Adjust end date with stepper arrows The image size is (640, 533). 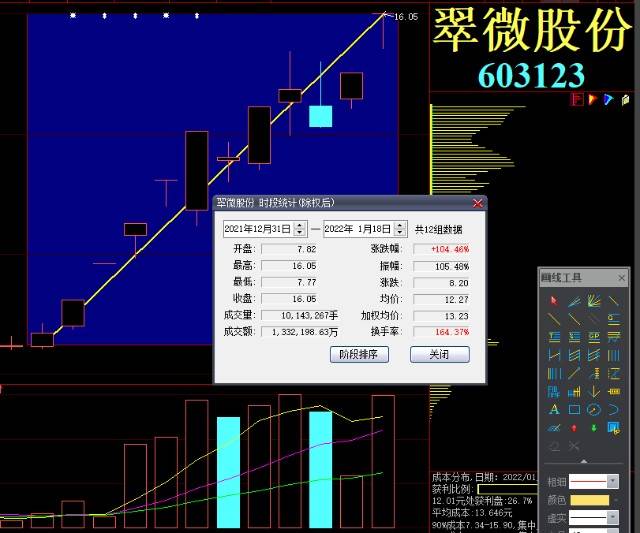(400, 229)
